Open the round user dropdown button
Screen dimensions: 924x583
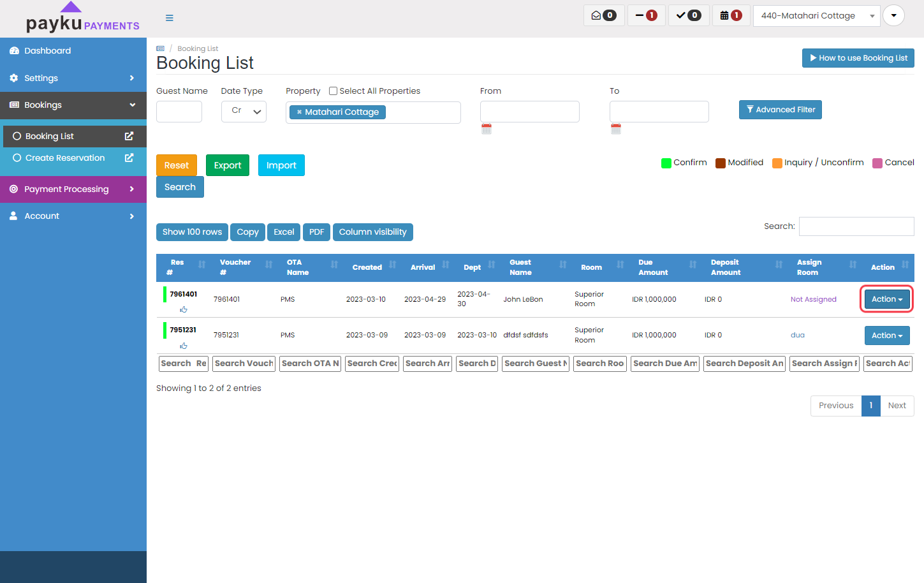893,15
